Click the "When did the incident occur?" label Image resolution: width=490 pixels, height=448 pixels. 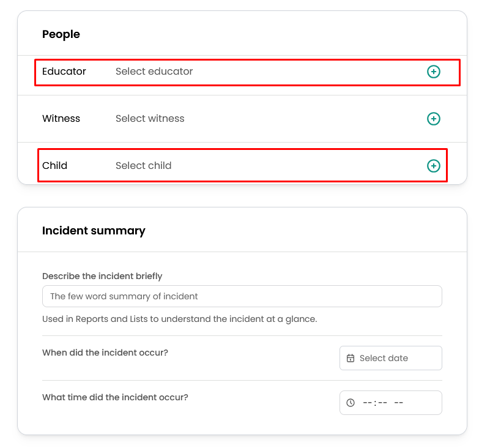click(x=105, y=353)
